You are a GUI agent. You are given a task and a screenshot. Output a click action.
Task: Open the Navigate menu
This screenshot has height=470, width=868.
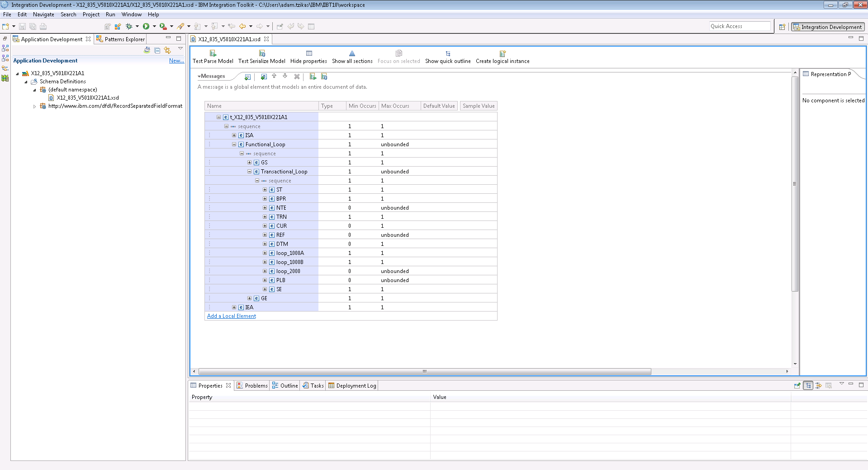click(43, 14)
